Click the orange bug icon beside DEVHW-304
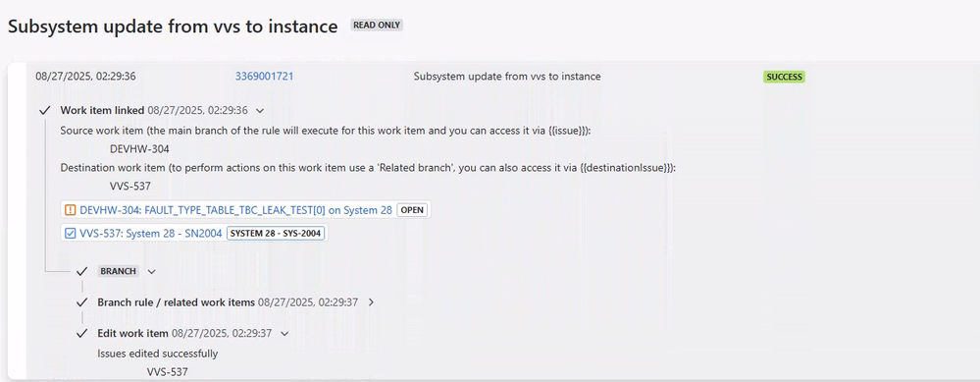 pos(71,210)
